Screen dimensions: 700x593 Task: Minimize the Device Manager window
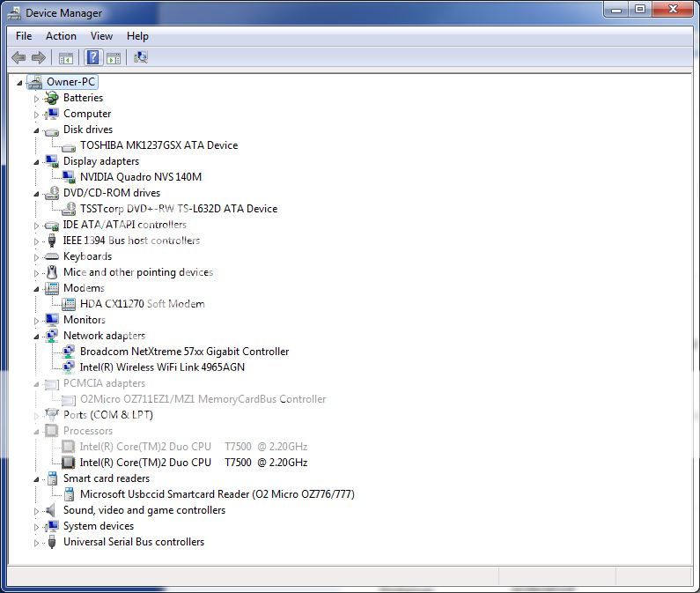click(616, 9)
